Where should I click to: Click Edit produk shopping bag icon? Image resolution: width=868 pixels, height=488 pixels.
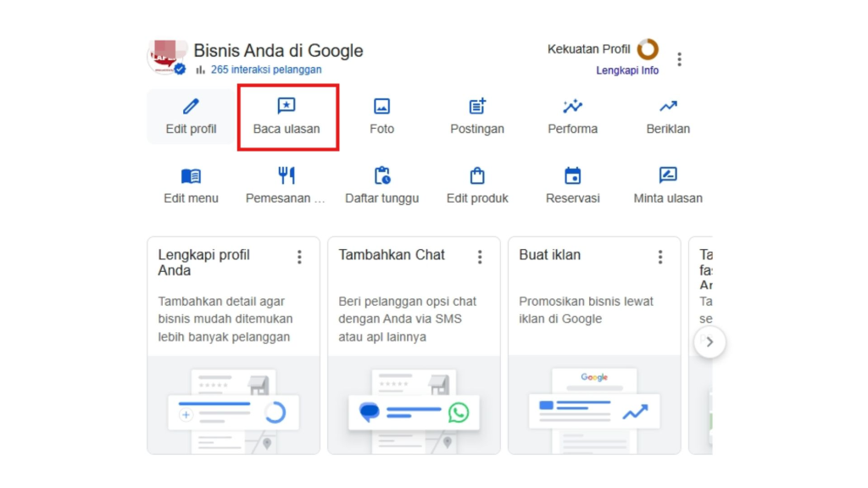click(477, 176)
